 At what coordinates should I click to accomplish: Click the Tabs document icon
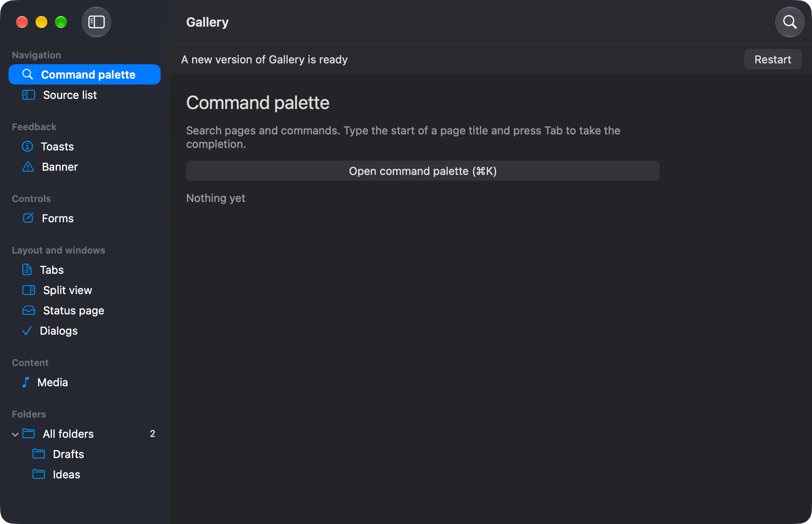[x=27, y=270]
